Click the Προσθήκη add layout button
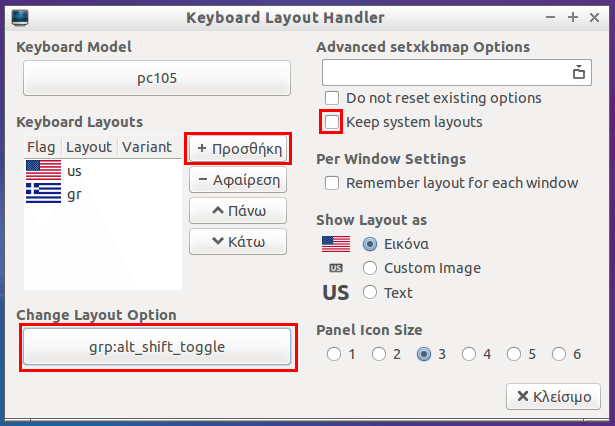This screenshot has height=426, width=615. pos(238,149)
